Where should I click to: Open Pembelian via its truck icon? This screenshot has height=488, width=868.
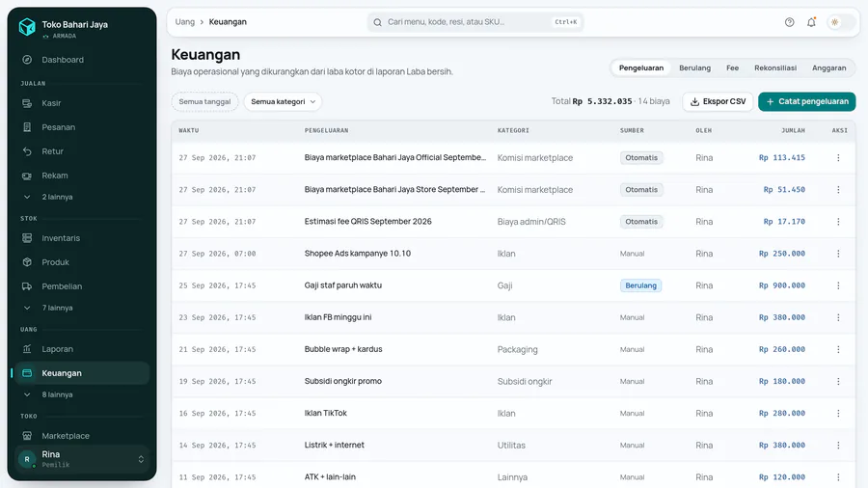pos(27,286)
